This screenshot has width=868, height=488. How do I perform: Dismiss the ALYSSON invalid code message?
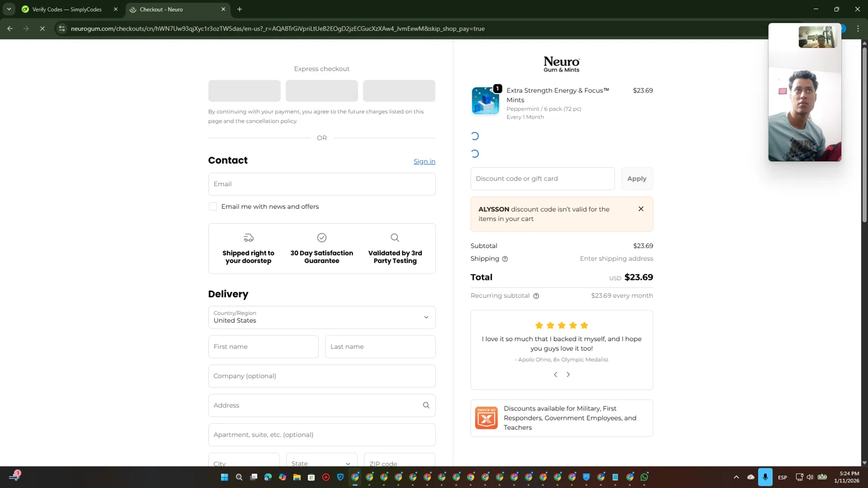[641, 209]
